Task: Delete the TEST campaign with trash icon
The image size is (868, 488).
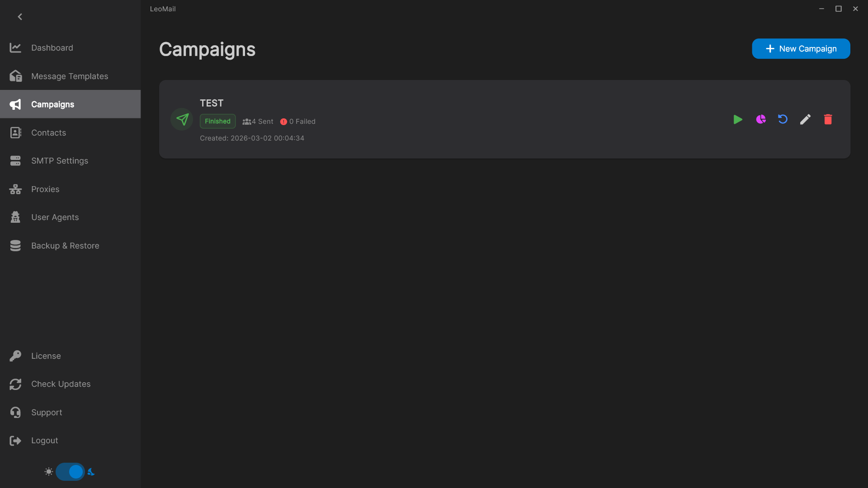Action: pos(828,119)
